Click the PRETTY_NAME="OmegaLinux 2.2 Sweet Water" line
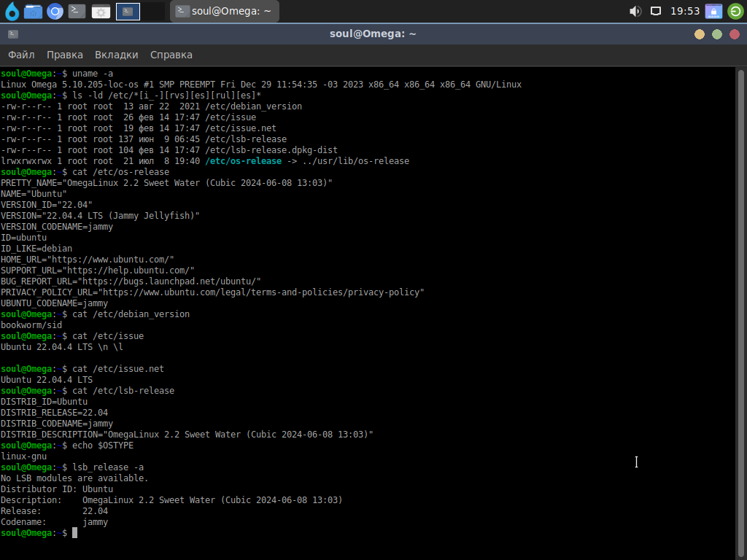The height and width of the screenshot is (560, 747). [167, 183]
